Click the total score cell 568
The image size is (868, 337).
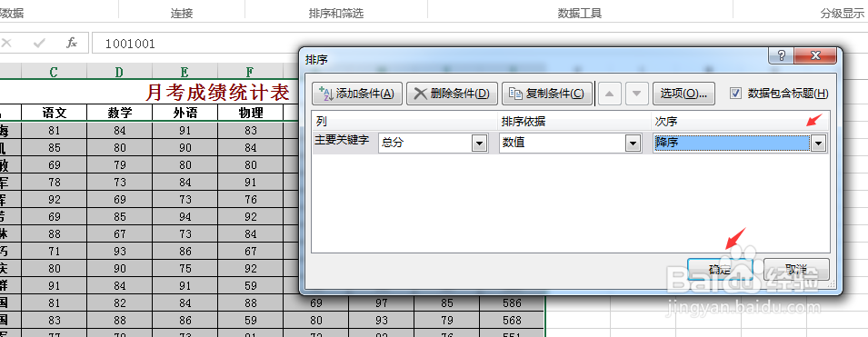pos(512,321)
